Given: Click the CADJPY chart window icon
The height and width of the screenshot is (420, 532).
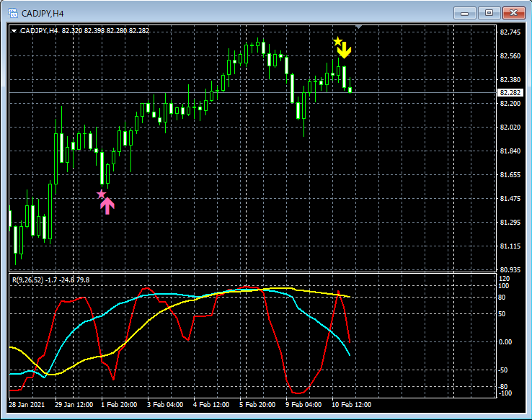Looking at the screenshot, I should [13, 13].
